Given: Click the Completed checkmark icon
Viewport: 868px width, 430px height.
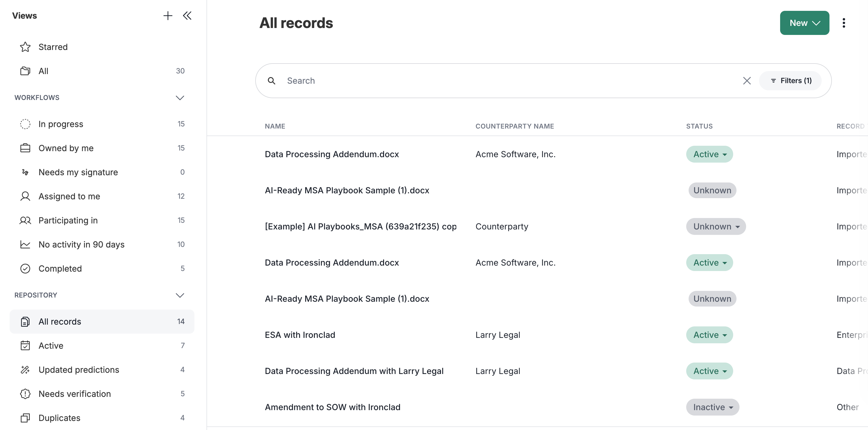Looking at the screenshot, I should 25,269.
